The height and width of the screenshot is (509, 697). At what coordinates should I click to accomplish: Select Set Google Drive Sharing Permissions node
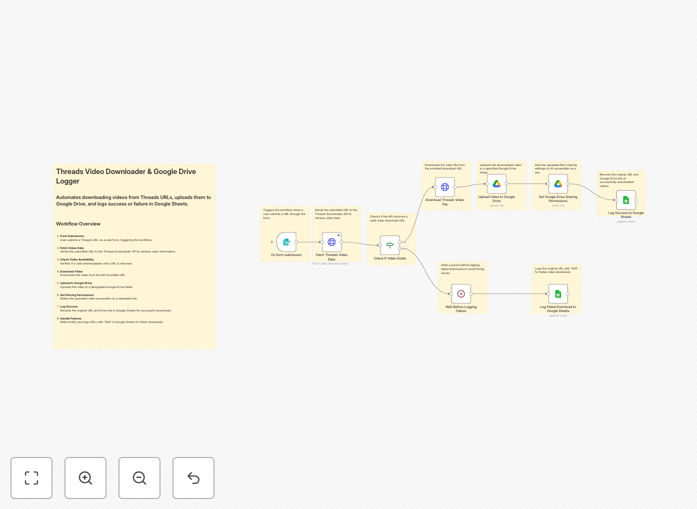[558, 184]
